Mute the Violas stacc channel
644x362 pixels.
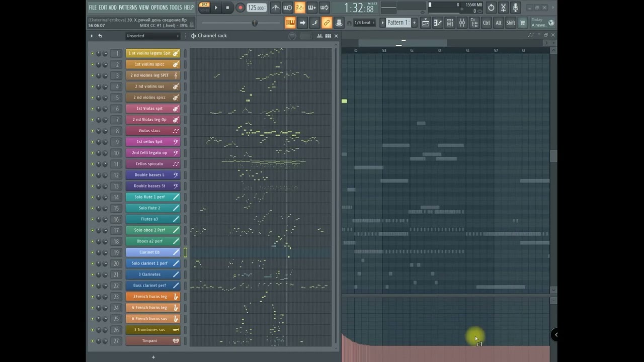92,131
